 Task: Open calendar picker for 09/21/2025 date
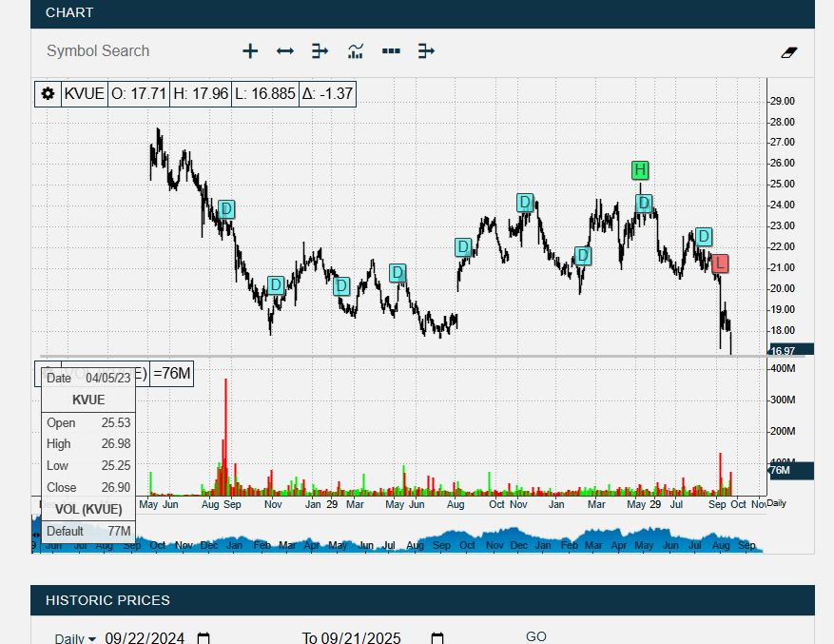point(436,637)
